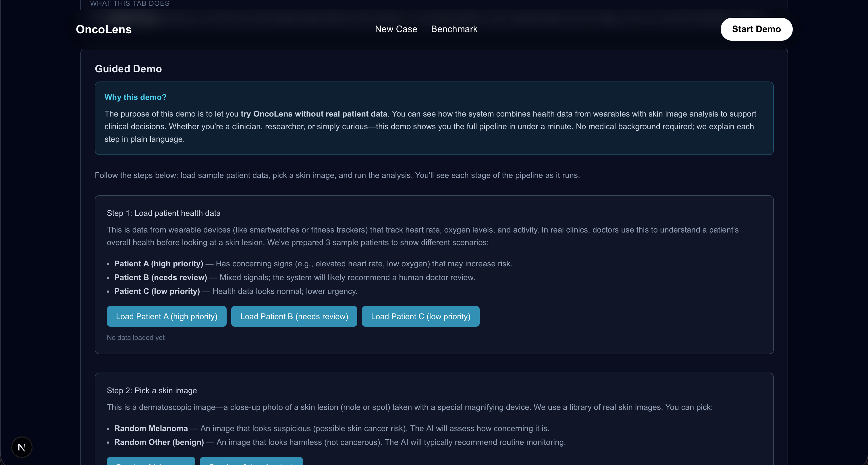Screen dimensions: 868x465
Task: Click the Guided Demo heading
Action: coord(128,69)
